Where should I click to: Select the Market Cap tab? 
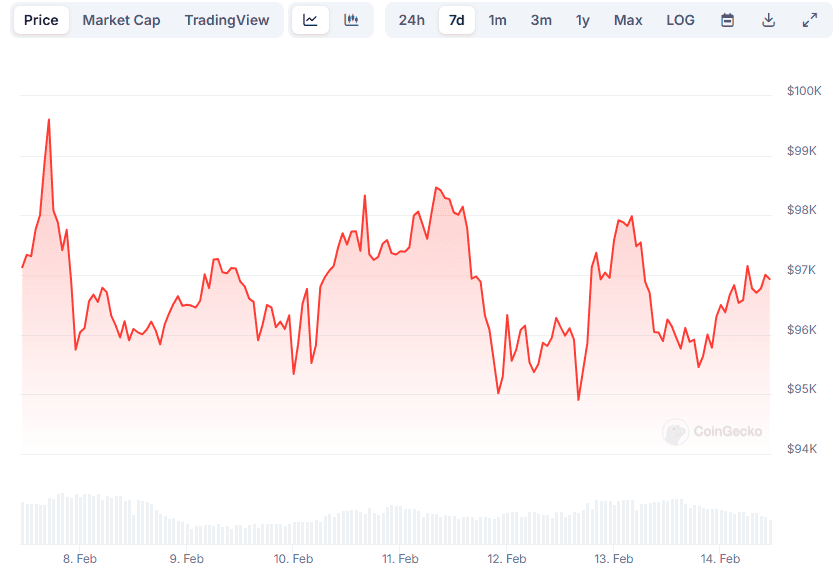pos(121,20)
